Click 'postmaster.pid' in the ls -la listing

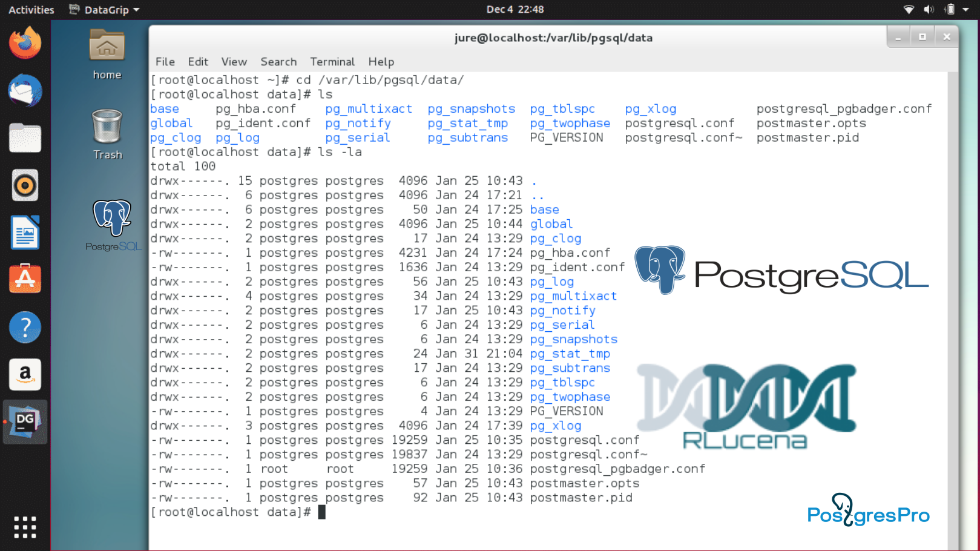point(581,498)
